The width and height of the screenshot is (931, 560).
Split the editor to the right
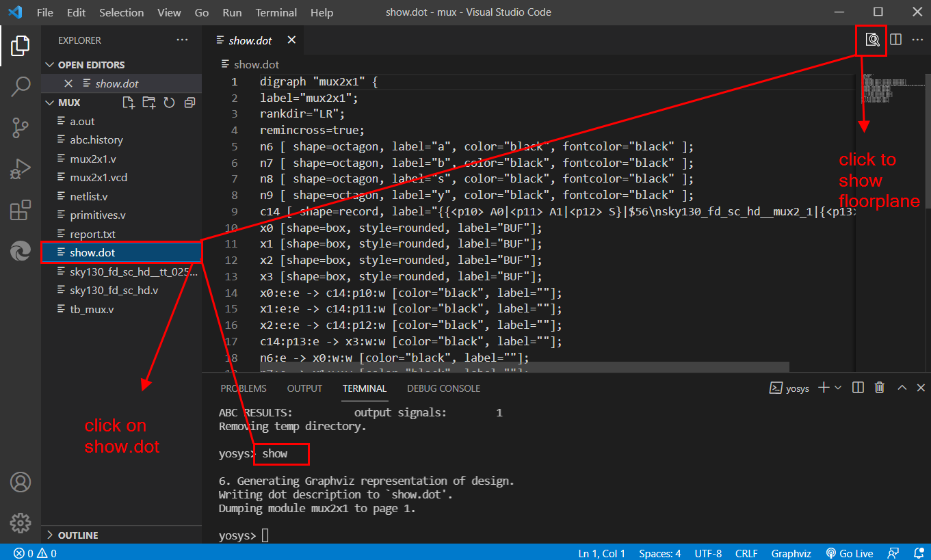895,40
